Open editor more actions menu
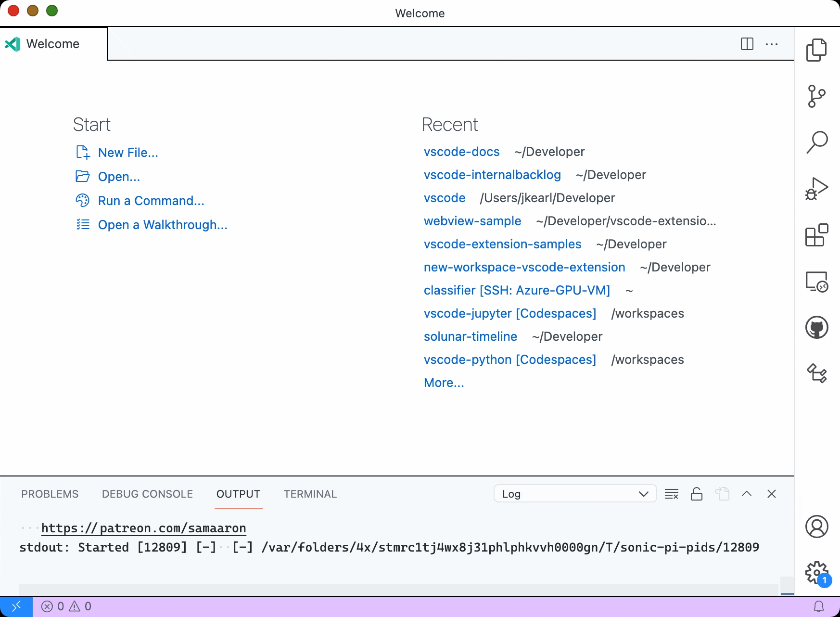This screenshot has height=617, width=840. [772, 44]
